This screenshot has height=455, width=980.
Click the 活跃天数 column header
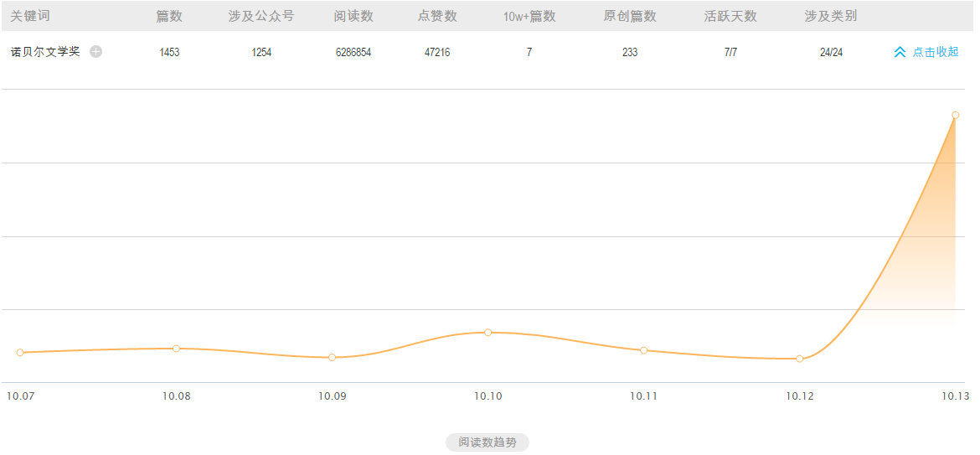point(730,16)
